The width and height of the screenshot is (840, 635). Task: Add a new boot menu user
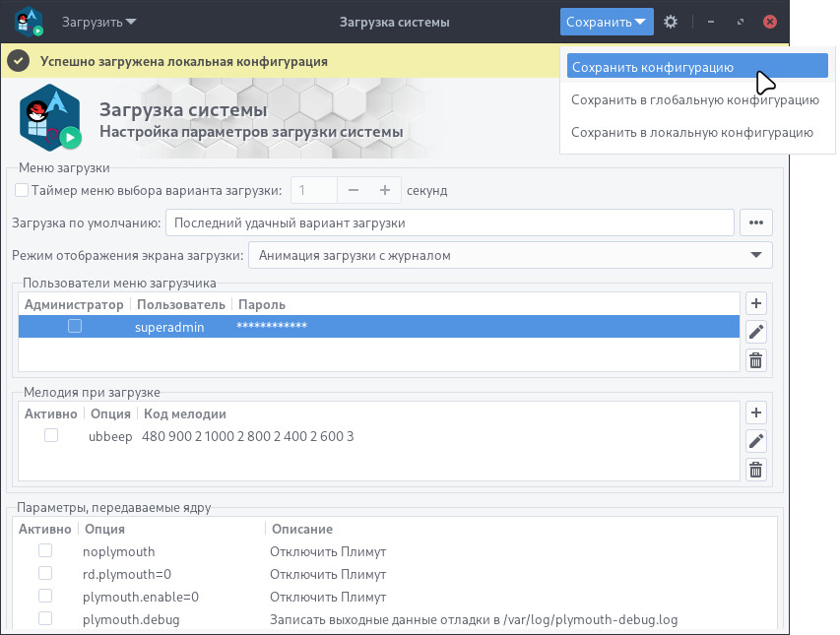pyautogui.click(x=756, y=303)
